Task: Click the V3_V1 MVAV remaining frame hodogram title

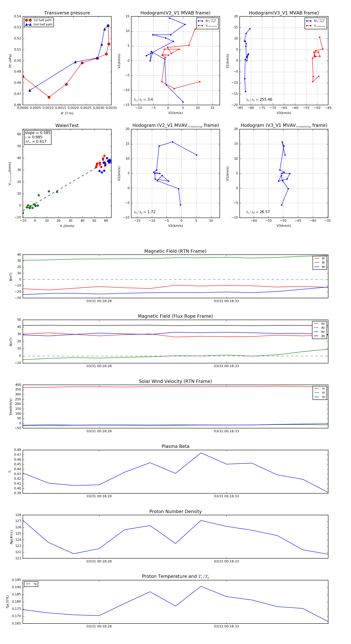Action: click(x=284, y=125)
